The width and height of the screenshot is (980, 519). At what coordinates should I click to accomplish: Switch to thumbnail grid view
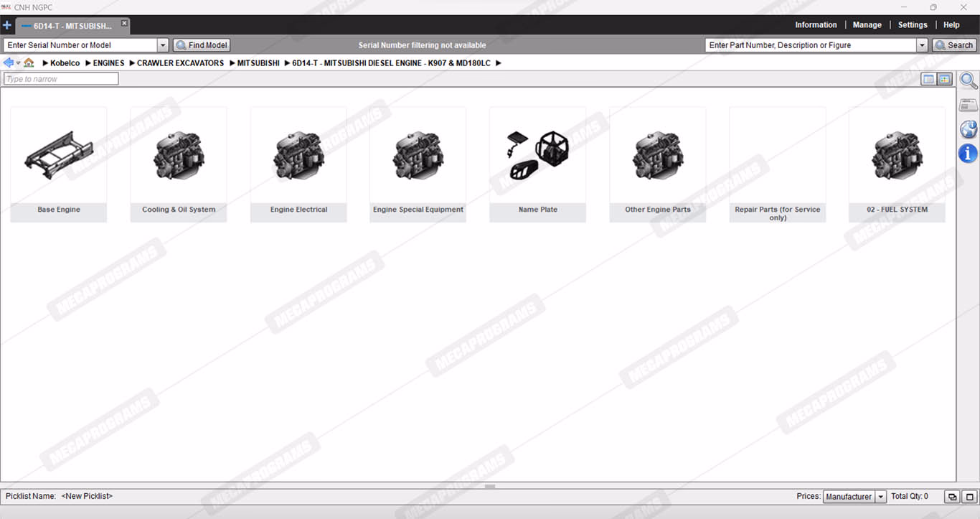(x=944, y=79)
